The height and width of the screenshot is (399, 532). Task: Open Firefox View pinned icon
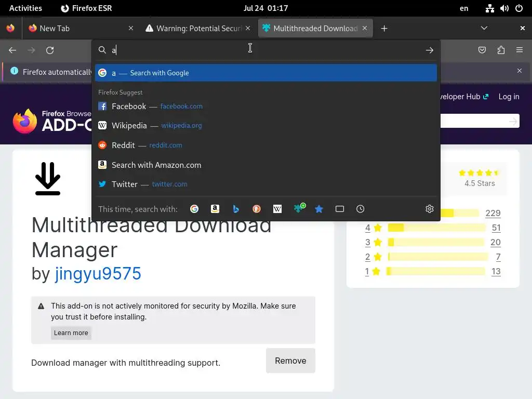tap(10, 28)
